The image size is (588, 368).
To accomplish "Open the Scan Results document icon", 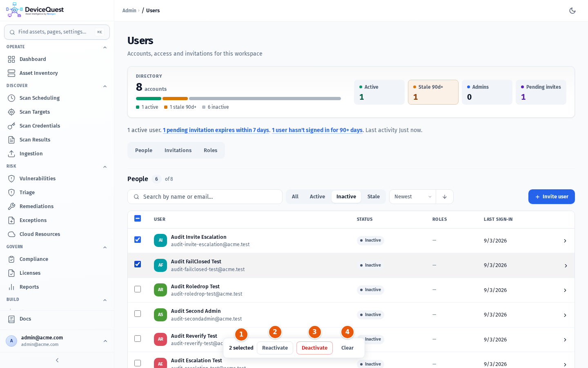I will 11,140.
